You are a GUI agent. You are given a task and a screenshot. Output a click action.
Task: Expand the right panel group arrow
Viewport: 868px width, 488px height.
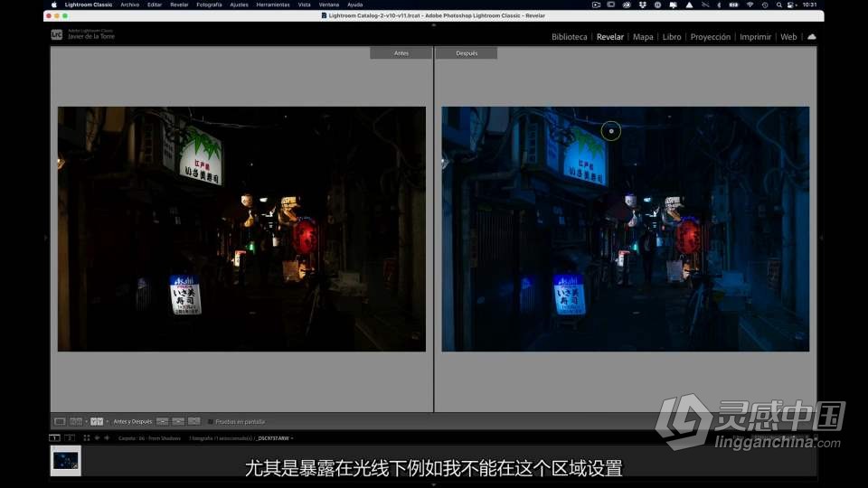pos(821,238)
